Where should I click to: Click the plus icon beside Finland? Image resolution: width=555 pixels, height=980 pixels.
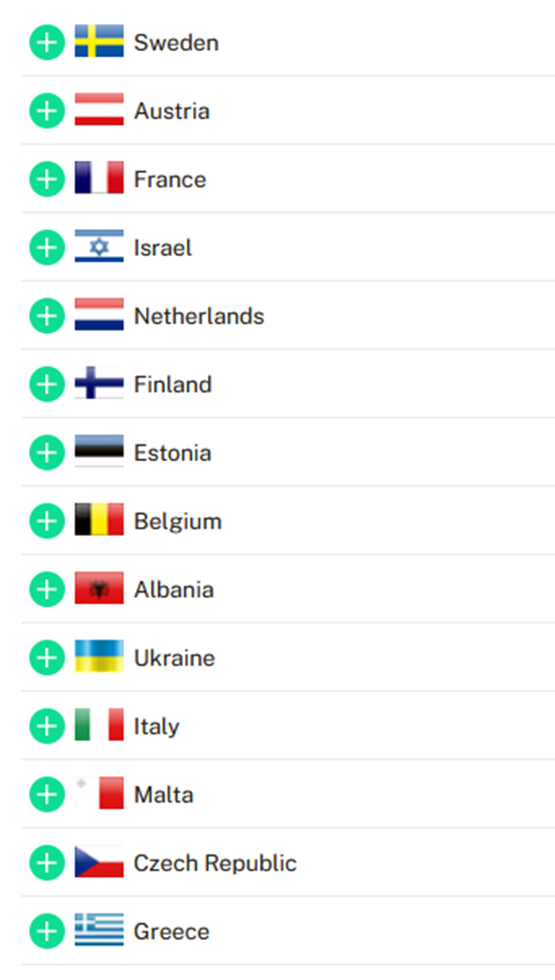click(47, 384)
